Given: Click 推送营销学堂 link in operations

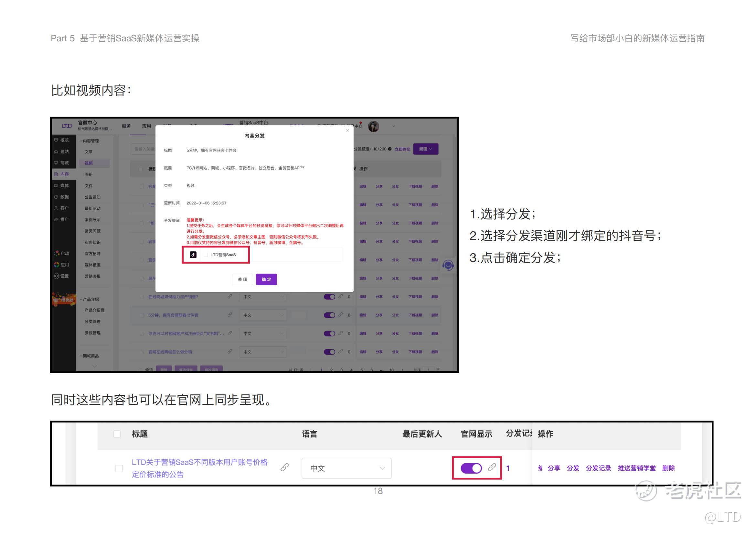Looking at the screenshot, I should (x=636, y=468).
